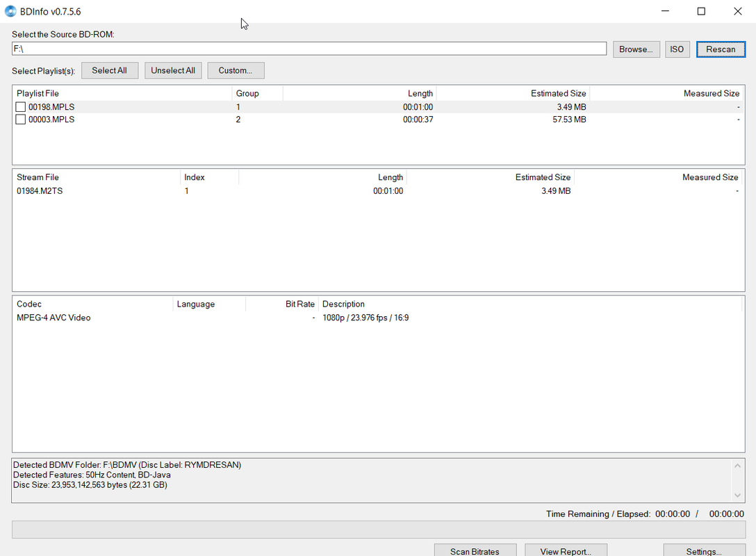Select the 00198.MPLS playlist row
This screenshot has width=756, height=556.
378,107
